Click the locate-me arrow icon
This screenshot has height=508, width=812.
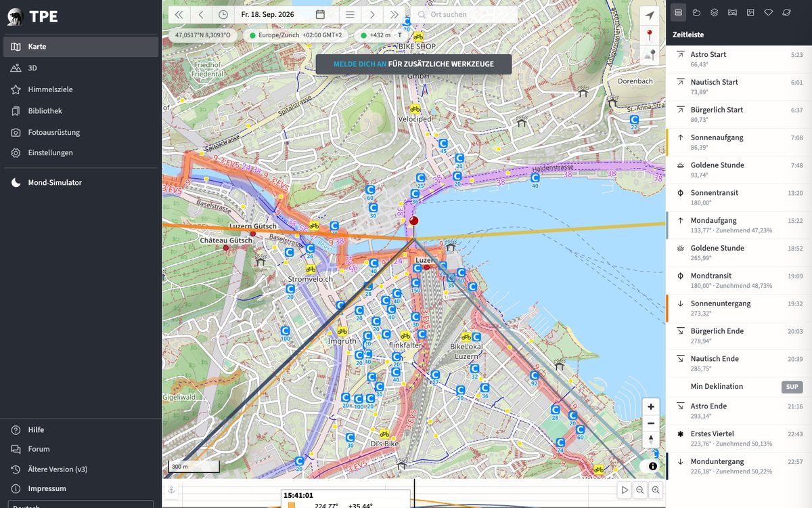[650, 15]
